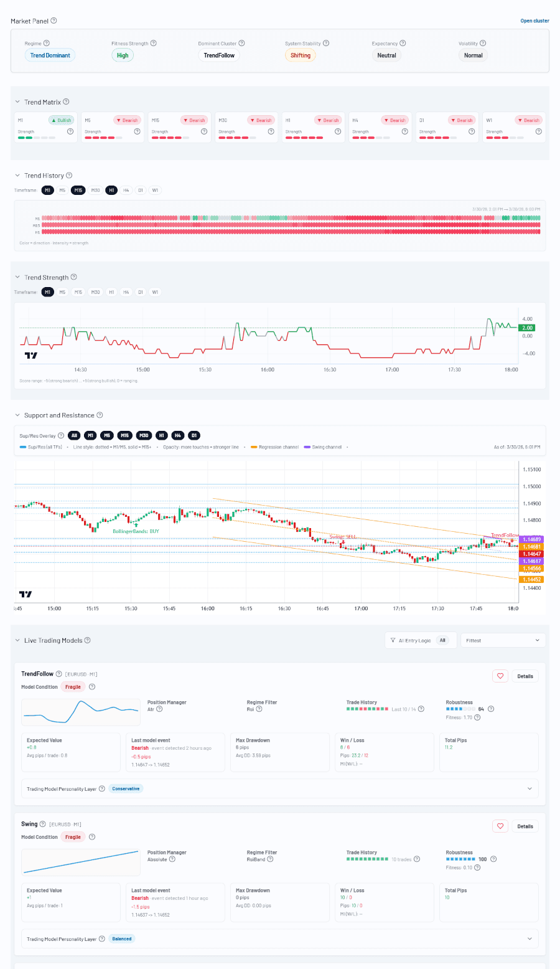Open Details for the Swing model
560x969 pixels.
525,826
